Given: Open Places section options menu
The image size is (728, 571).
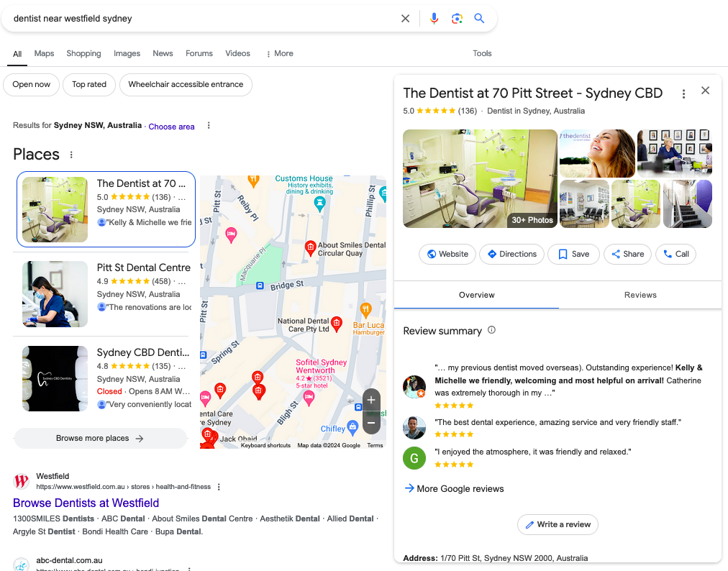Looking at the screenshot, I should click(x=71, y=155).
